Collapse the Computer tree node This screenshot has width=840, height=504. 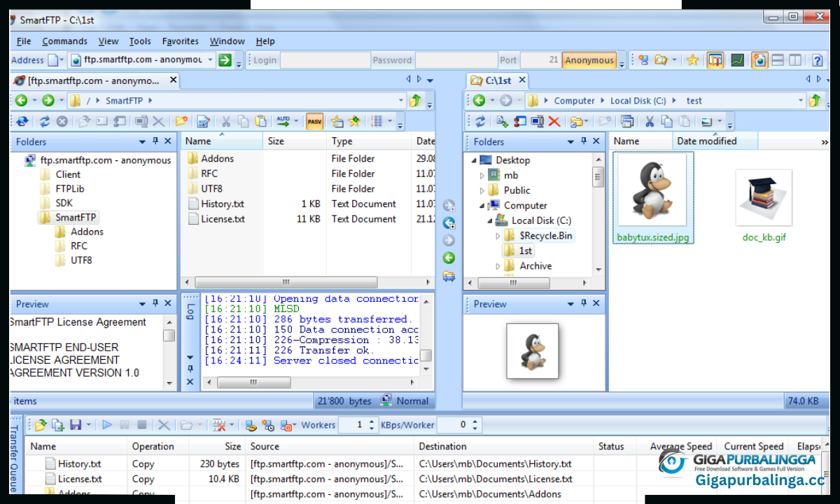(482, 206)
